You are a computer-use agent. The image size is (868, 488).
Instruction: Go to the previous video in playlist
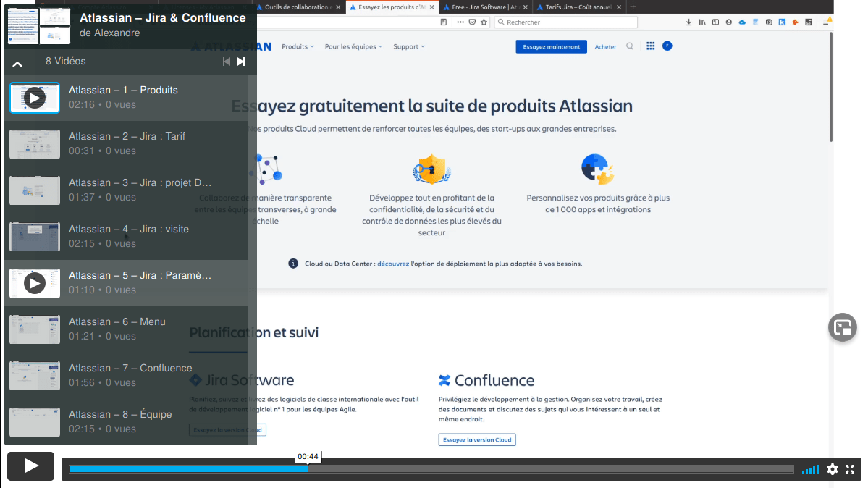tap(227, 62)
